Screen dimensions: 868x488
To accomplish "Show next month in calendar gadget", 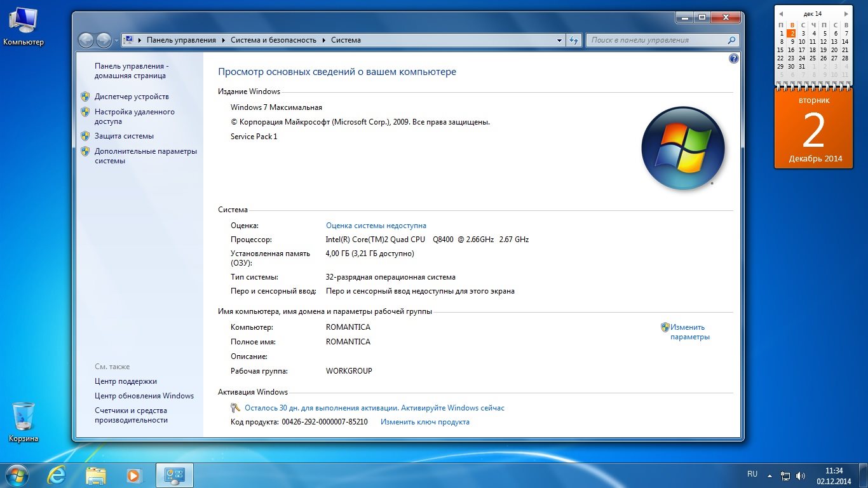I will click(846, 13).
